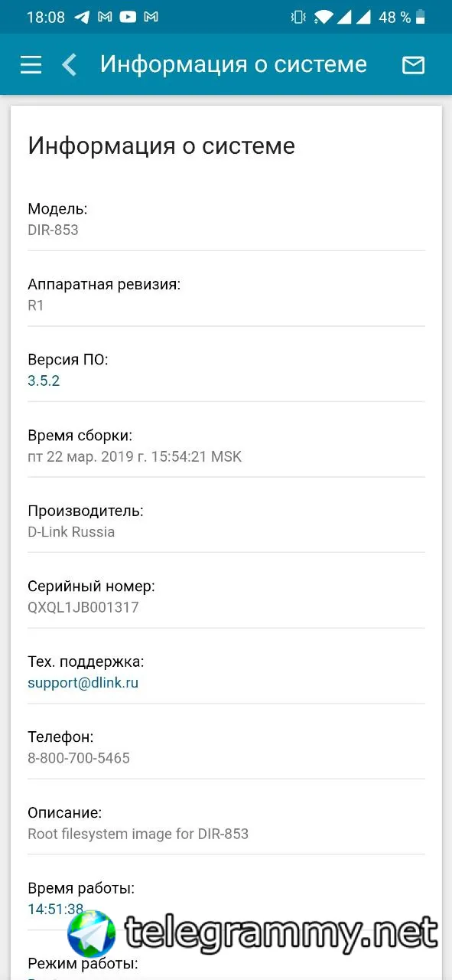Screen dimensions: 452x980
Task: Click the support@dlink.ru email link
Action: tap(83, 683)
